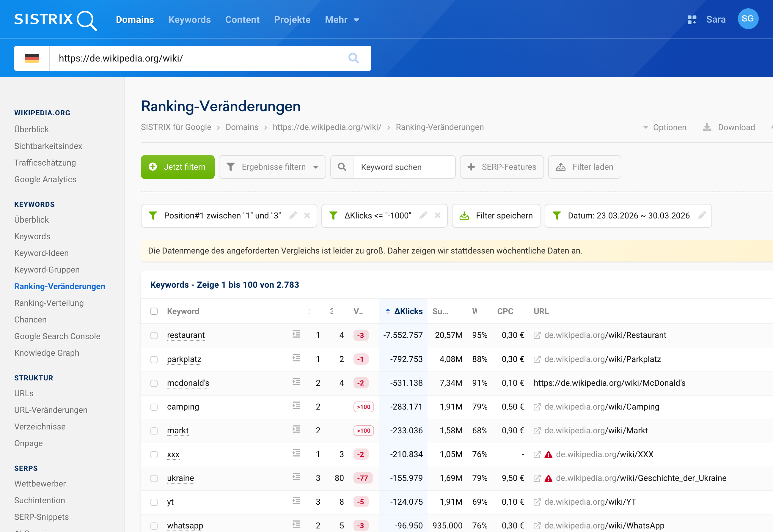Click the green Jetzt filtern button
The height and width of the screenshot is (532, 773).
pyautogui.click(x=177, y=167)
